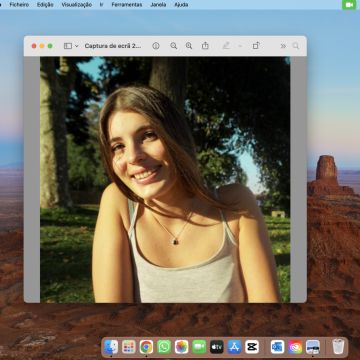This screenshot has width=360, height=360.
Task: Open the App Store from the Dock
Action: pos(234,347)
